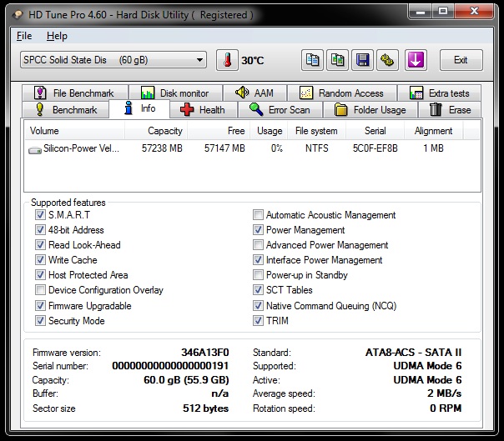
Task: Click the copy screenshot to clipboard icon
Action: 337,60
